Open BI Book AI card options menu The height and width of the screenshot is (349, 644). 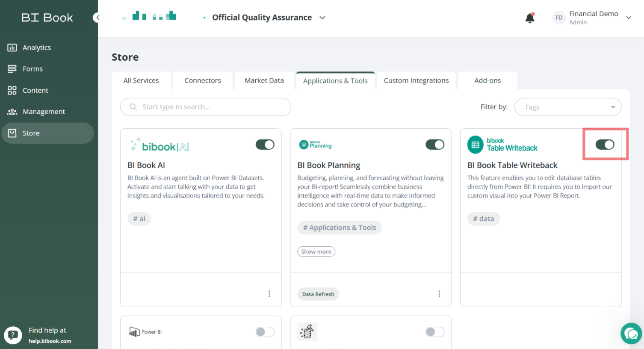[269, 294]
